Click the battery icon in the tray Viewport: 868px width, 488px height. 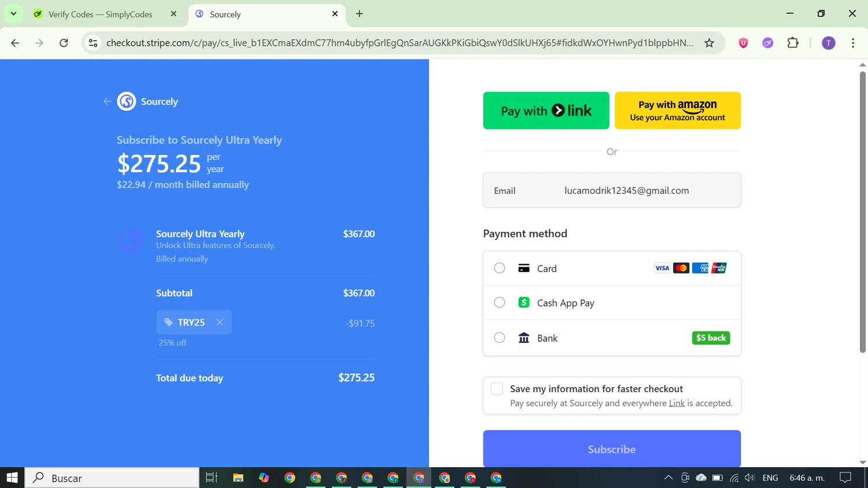[x=718, y=478]
